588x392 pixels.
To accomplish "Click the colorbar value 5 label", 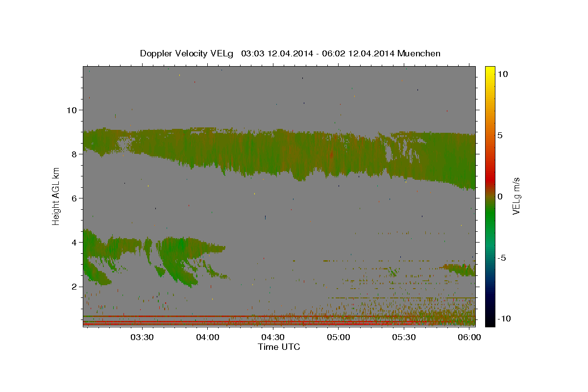I will [x=500, y=135].
